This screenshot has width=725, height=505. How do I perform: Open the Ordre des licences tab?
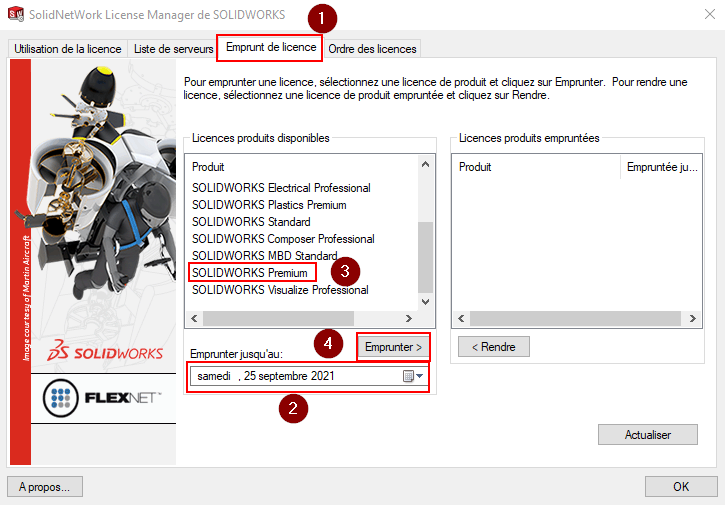click(x=372, y=49)
